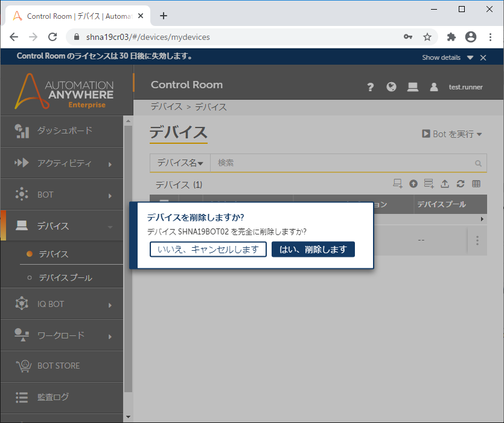
Task: Expand the アクティビティ sidebar menu
Action: pos(62,163)
